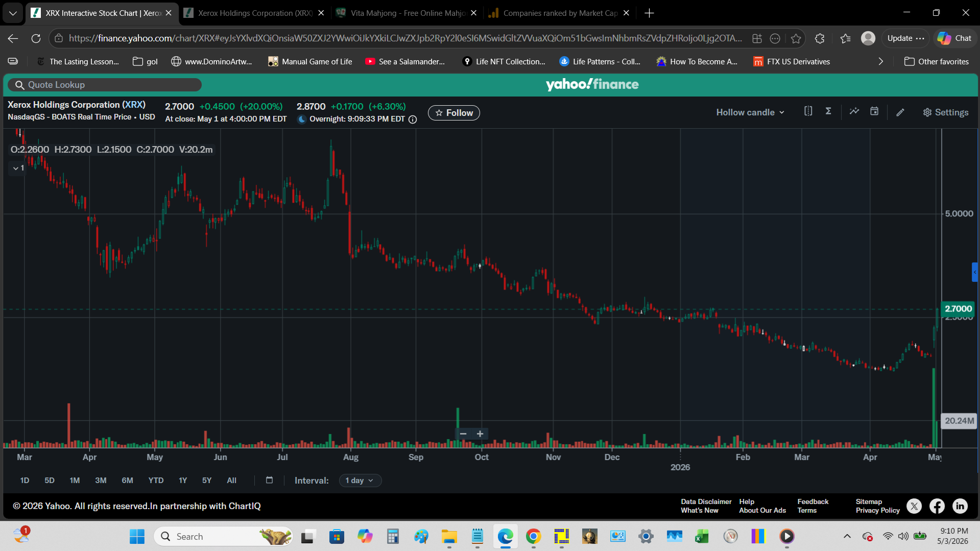Click the Update browser button
Screen dimensions: 980x551
click(x=905, y=38)
